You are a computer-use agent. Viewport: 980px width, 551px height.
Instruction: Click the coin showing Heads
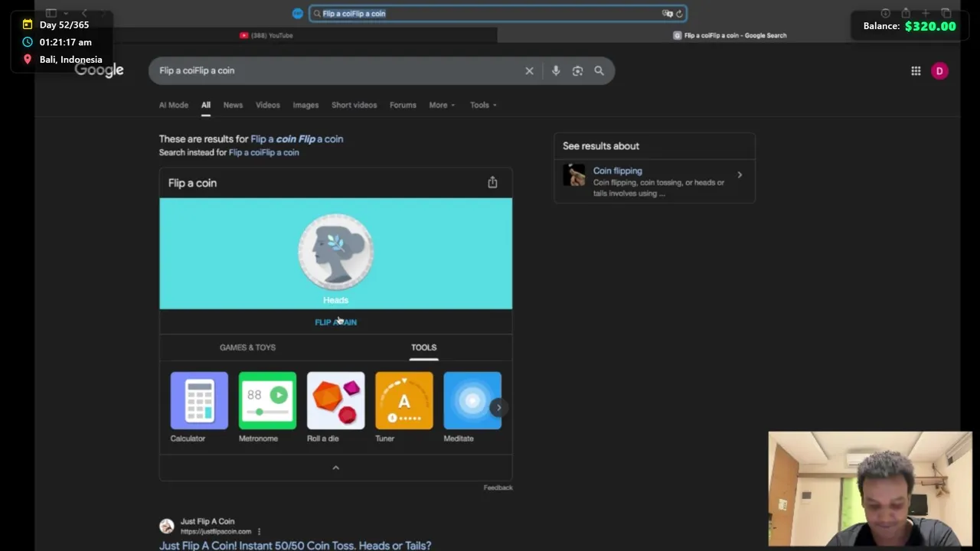pyautogui.click(x=335, y=252)
